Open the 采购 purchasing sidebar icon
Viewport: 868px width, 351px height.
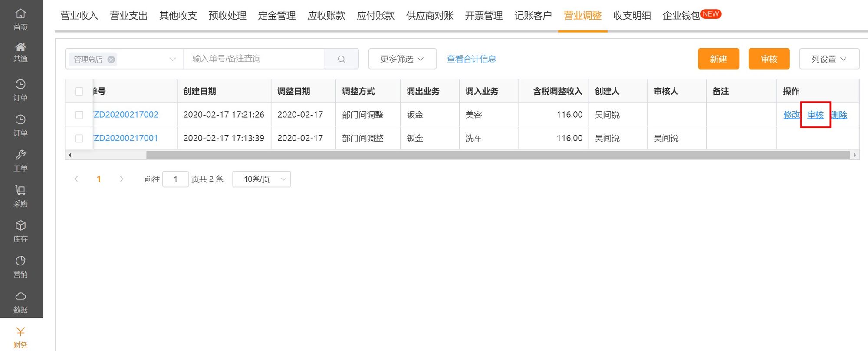click(20, 196)
